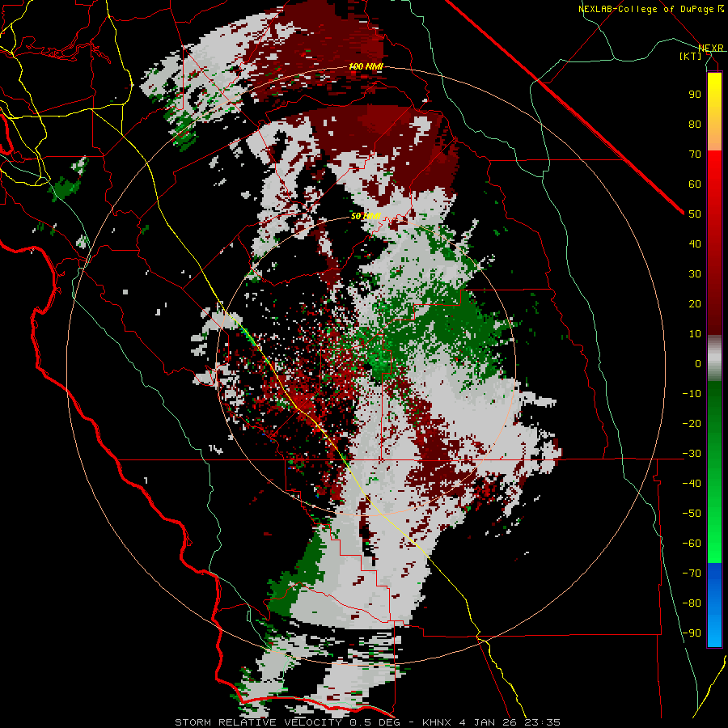
Task: Click the positive 70 legend value
Action: 695,154
